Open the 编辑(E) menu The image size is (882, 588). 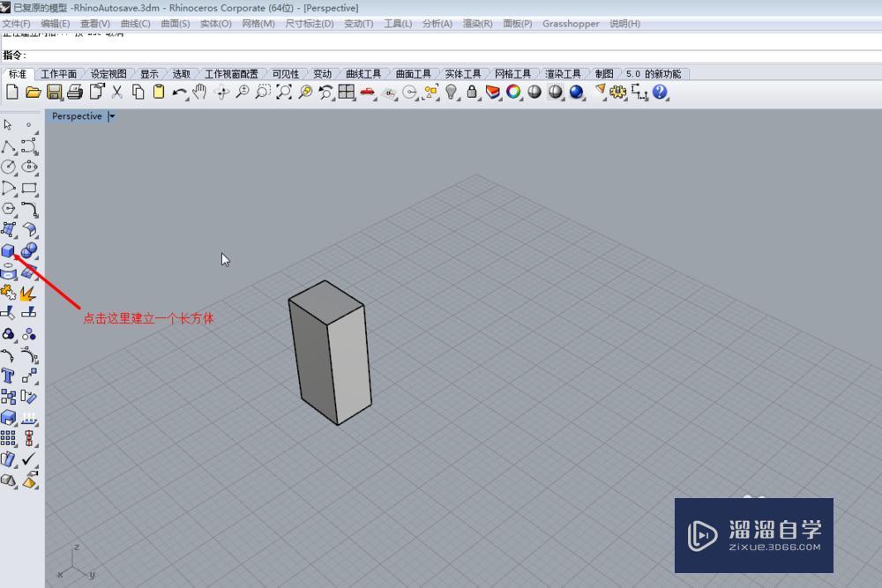tap(55, 24)
